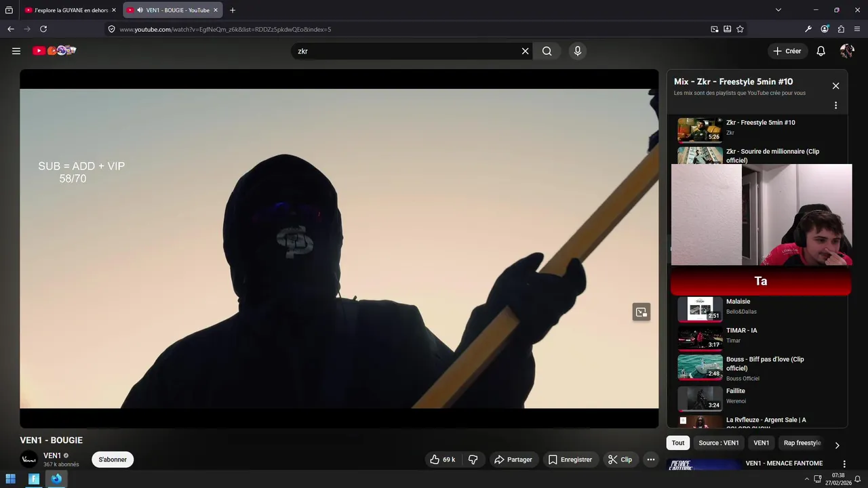Select the Source : VEN1 chip
Screen dimensions: 868x488
pyautogui.click(x=719, y=443)
